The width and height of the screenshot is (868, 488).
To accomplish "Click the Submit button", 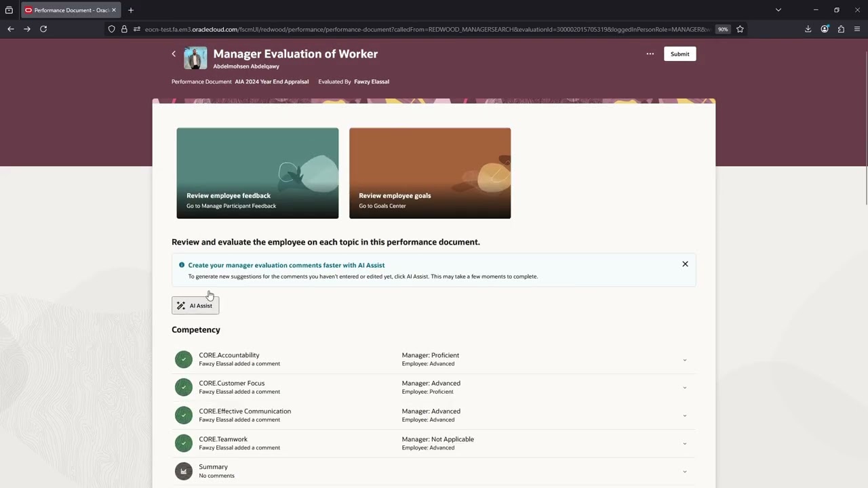I will [x=679, y=54].
